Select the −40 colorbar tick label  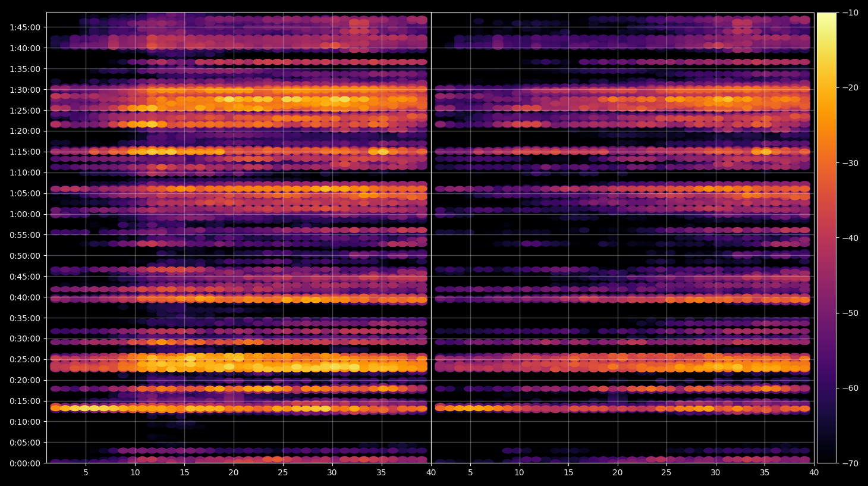pyautogui.click(x=850, y=238)
